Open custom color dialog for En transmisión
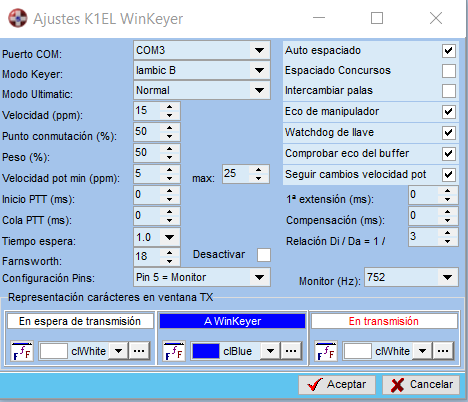Screen dimensions: 468x402 pos(443,351)
